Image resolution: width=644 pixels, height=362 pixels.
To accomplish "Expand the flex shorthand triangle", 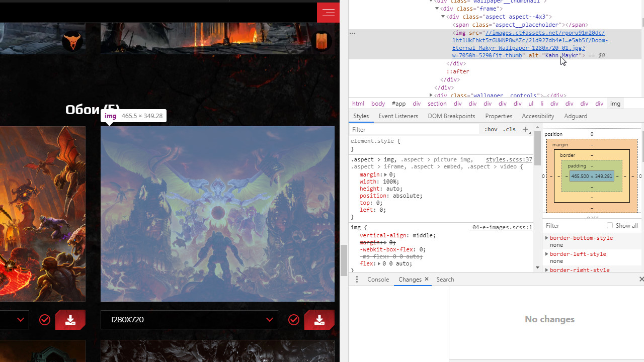I will 379,263.
